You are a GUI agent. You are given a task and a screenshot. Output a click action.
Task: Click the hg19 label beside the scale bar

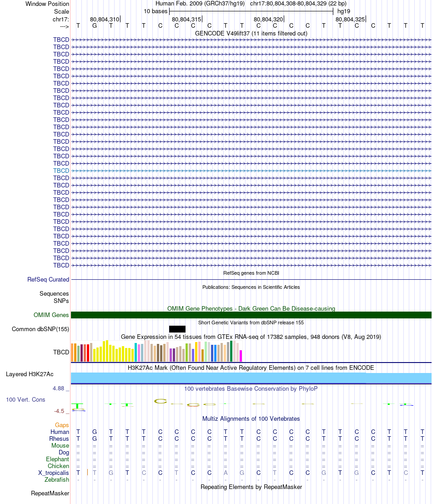pyautogui.click(x=344, y=11)
